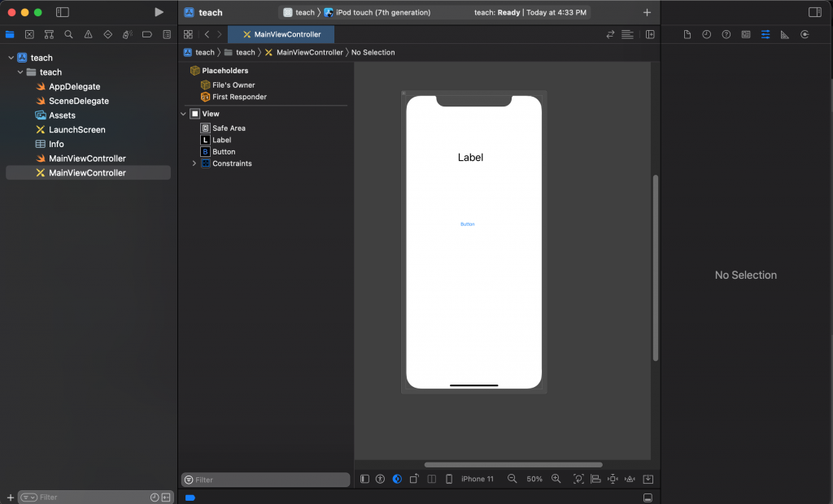The width and height of the screenshot is (833, 504).
Task: Click the Zoom In magnifier on canvas bar
Action: point(556,480)
